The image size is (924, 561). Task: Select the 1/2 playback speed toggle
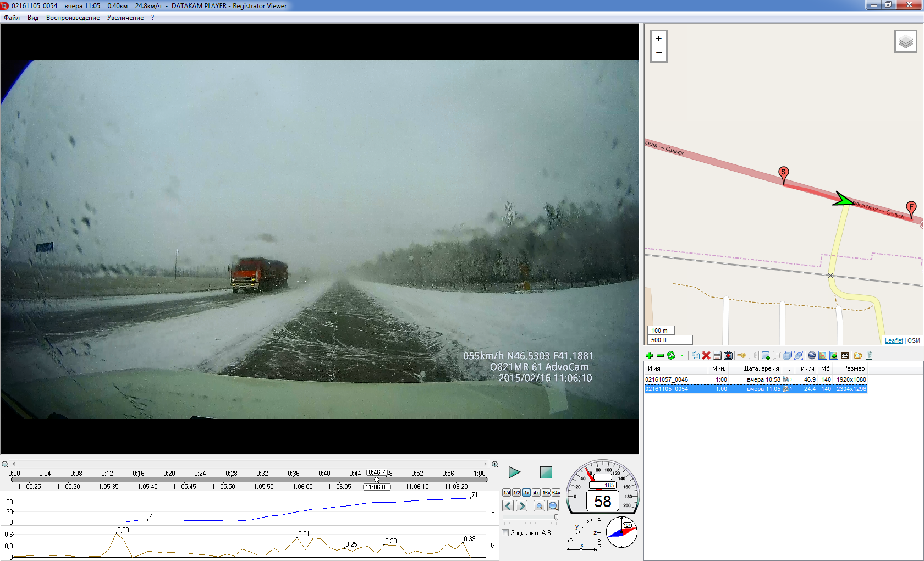(x=516, y=493)
